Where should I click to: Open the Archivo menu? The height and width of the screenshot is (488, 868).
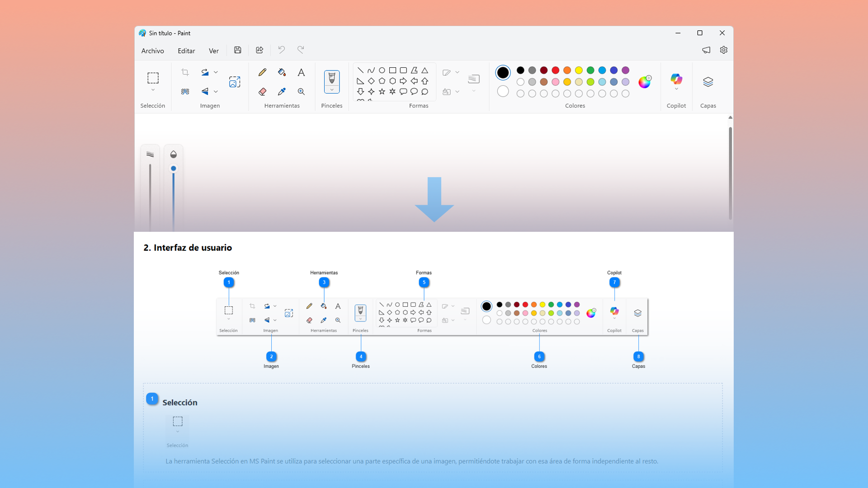(x=152, y=51)
